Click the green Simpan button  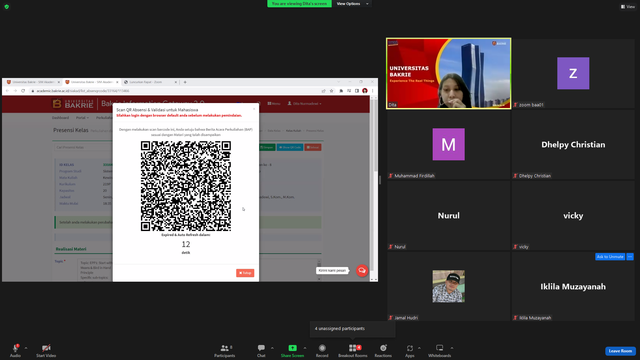(267, 147)
